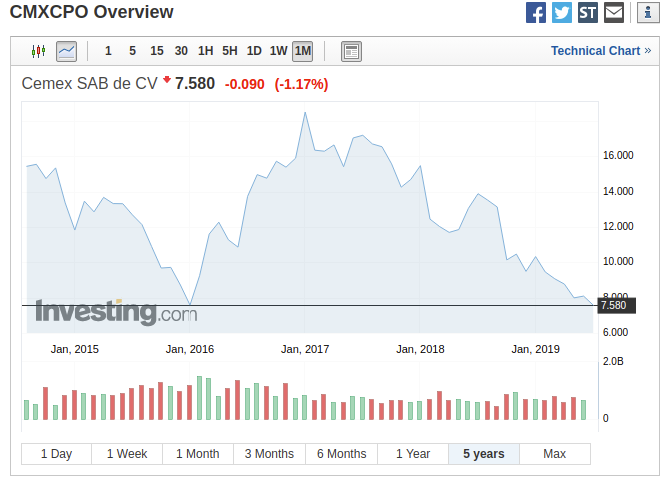The height and width of the screenshot is (485, 667).
Task: Select the area line chart type
Action: pos(66,51)
